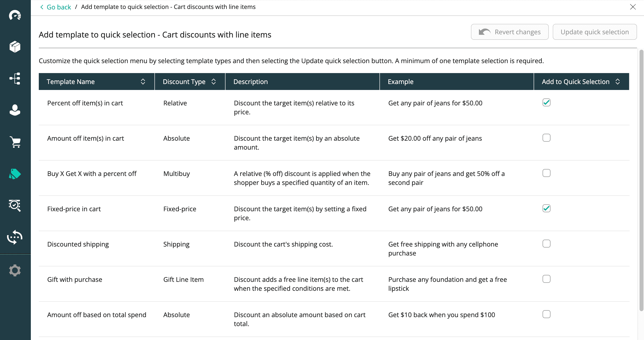The width and height of the screenshot is (644, 340).
Task: Sort by Discount Type column arrows
Action: click(x=214, y=82)
